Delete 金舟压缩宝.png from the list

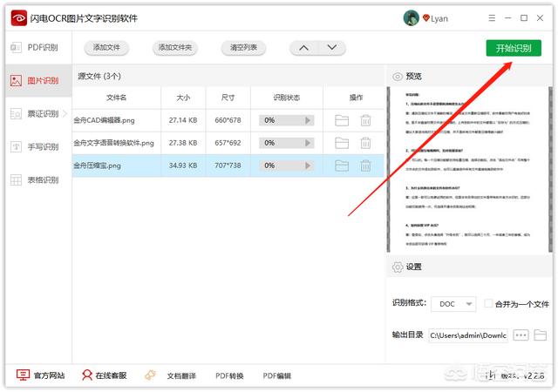pyautogui.click(x=365, y=166)
